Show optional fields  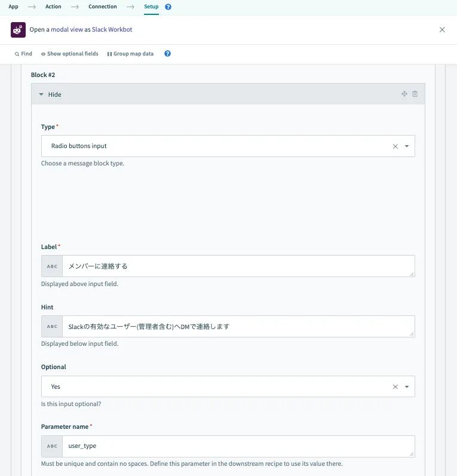click(x=70, y=54)
